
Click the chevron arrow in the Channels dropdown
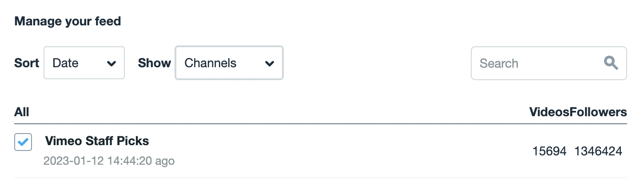[269, 64]
